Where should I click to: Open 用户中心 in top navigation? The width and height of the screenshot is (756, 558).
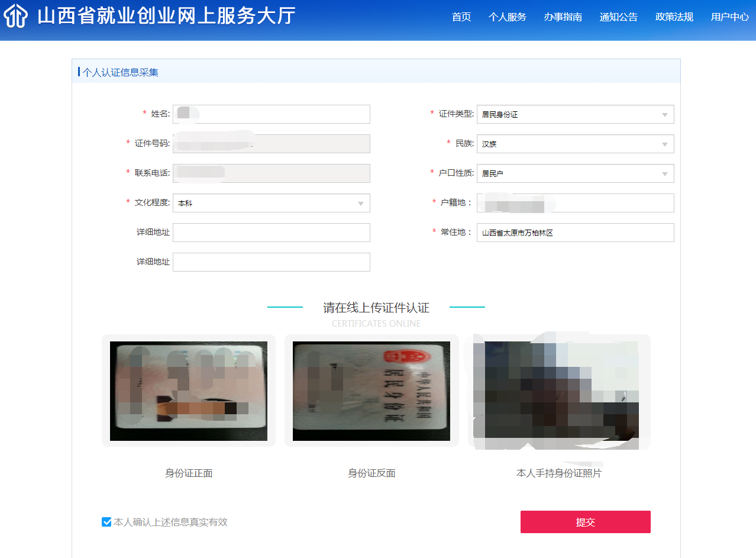pos(730,17)
